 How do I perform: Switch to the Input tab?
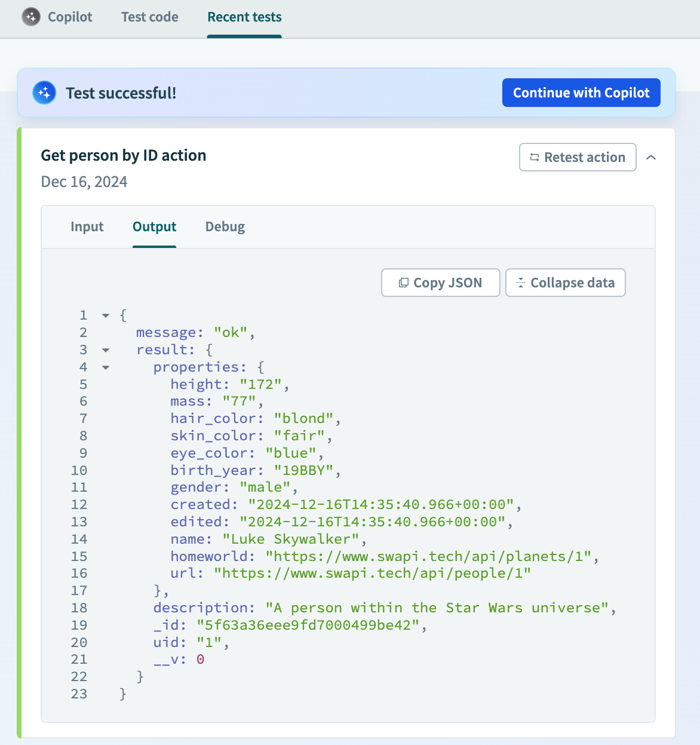(x=87, y=226)
